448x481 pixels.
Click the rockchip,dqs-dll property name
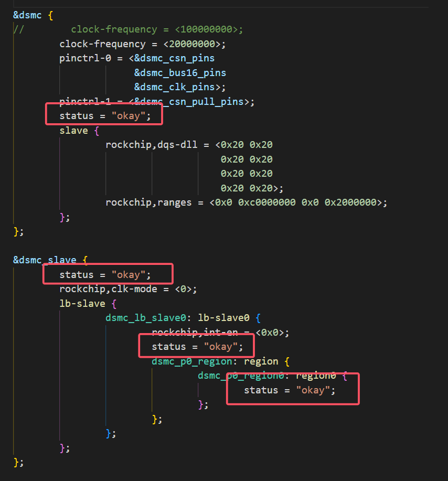[147, 144]
